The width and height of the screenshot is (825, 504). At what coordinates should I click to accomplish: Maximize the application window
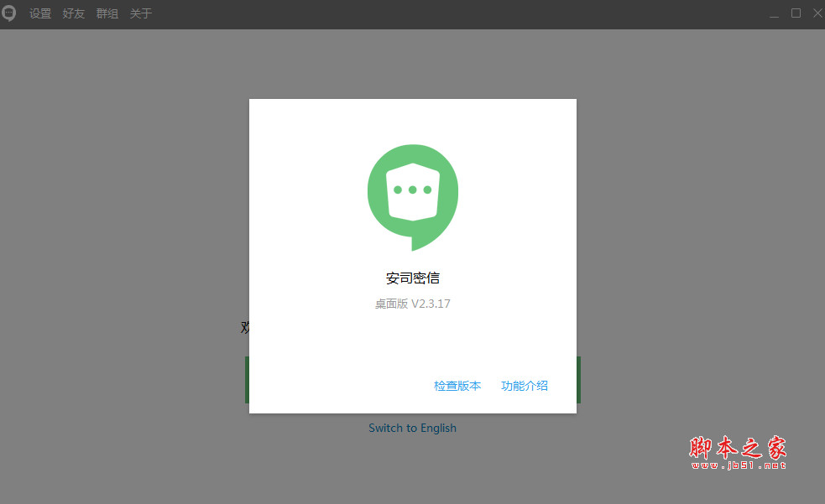point(796,13)
